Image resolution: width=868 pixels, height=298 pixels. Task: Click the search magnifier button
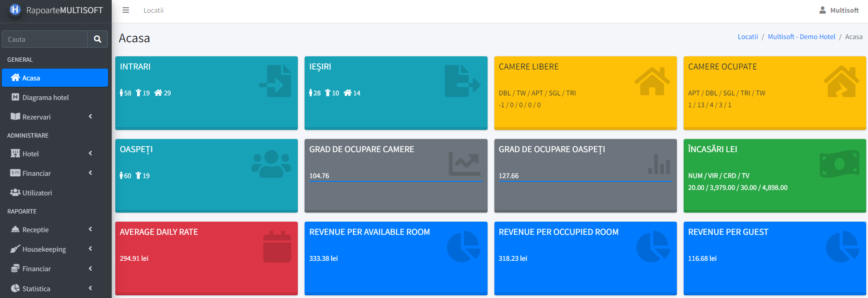pyautogui.click(x=97, y=39)
